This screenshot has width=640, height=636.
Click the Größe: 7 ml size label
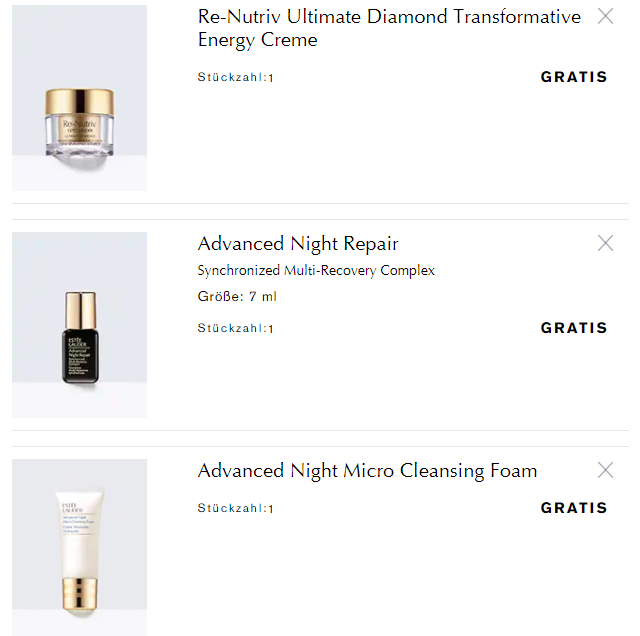pyautogui.click(x=237, y=296)
